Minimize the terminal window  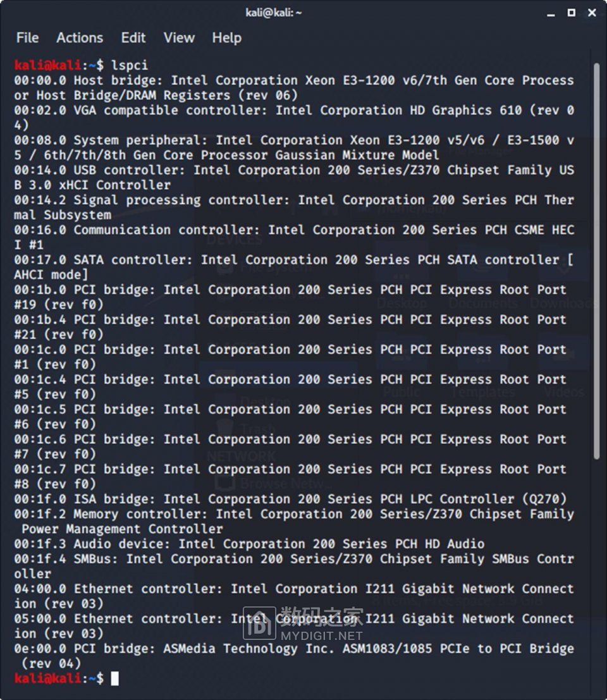coord(550,13)
